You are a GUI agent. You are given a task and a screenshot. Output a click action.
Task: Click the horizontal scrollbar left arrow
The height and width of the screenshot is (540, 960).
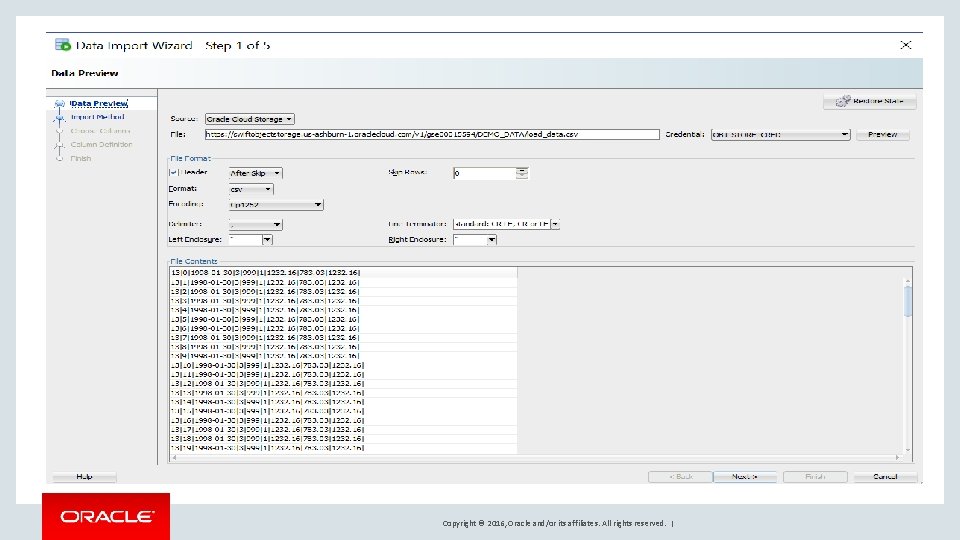[x=174, y=457]
